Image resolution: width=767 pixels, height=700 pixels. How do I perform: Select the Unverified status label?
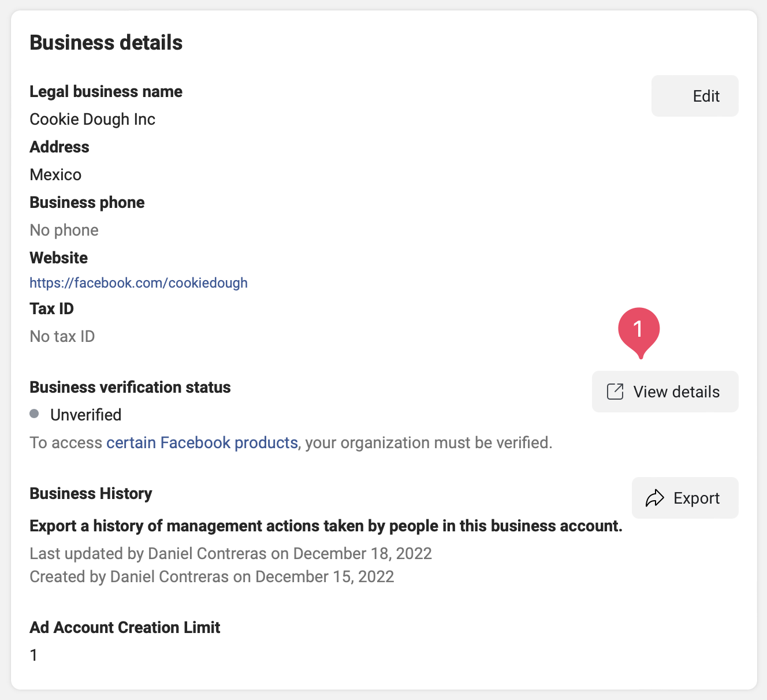pyautogui.click(x=85, y=414)
